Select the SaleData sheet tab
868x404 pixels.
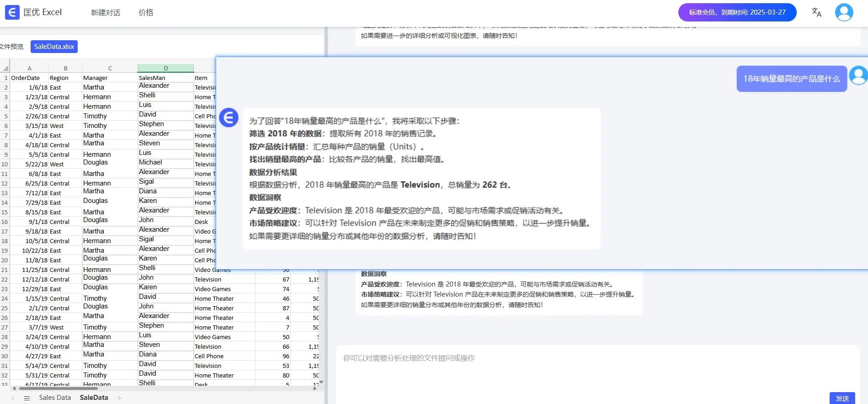tap(94, 398)
